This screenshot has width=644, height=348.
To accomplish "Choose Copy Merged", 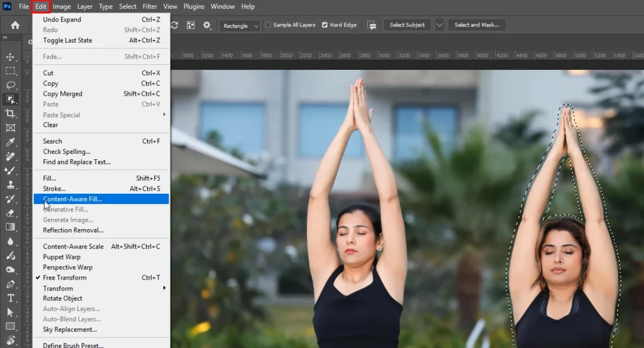I will (x=101, y=94).
